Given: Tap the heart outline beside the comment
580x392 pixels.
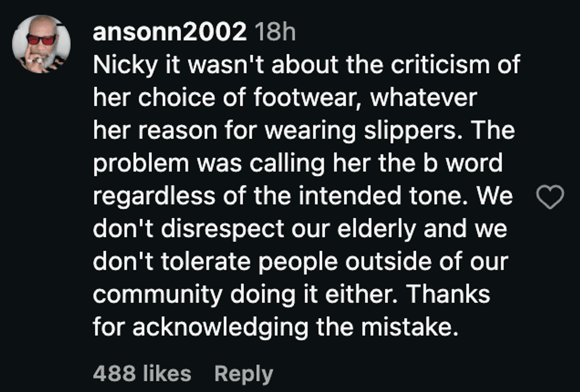Looking at the screenshot, I should click(550, 197).
